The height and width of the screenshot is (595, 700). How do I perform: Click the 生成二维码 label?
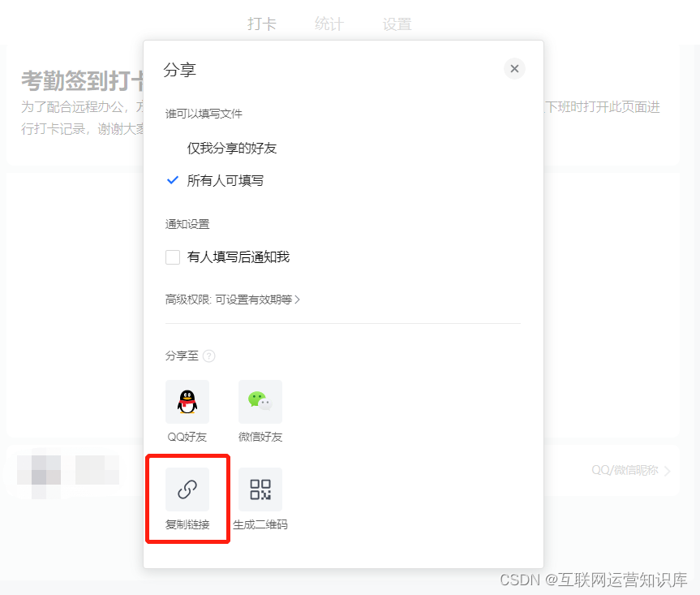tap(260, 524)
